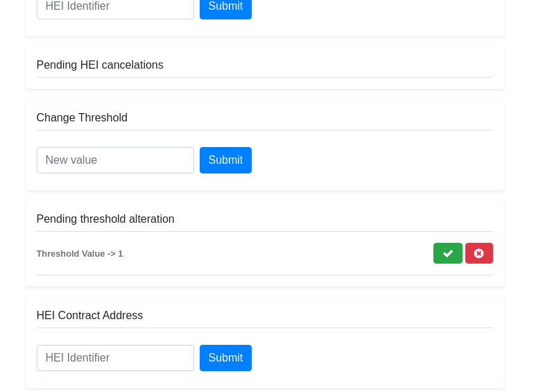Reject pending threshold with red X
Viewport: 536px width, 392px height.
[x=478, y=253]
